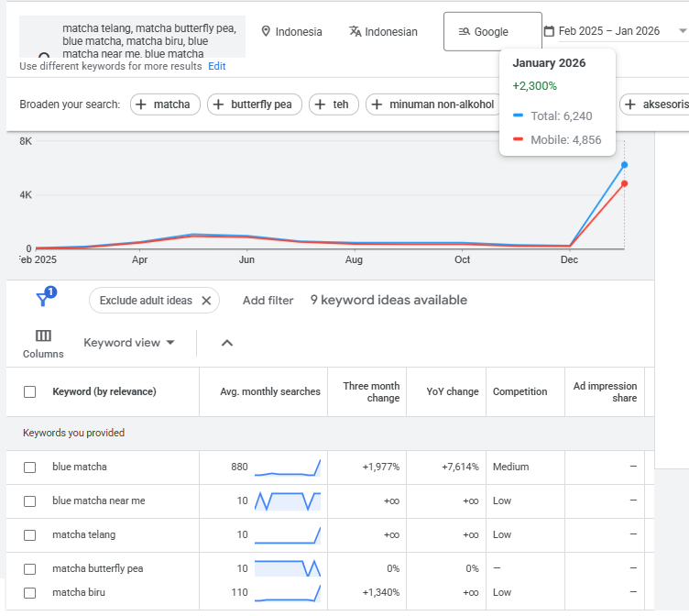Click the Indonesian language translate icon
This screenshot has height=616, width=689.
pos(355,31)
